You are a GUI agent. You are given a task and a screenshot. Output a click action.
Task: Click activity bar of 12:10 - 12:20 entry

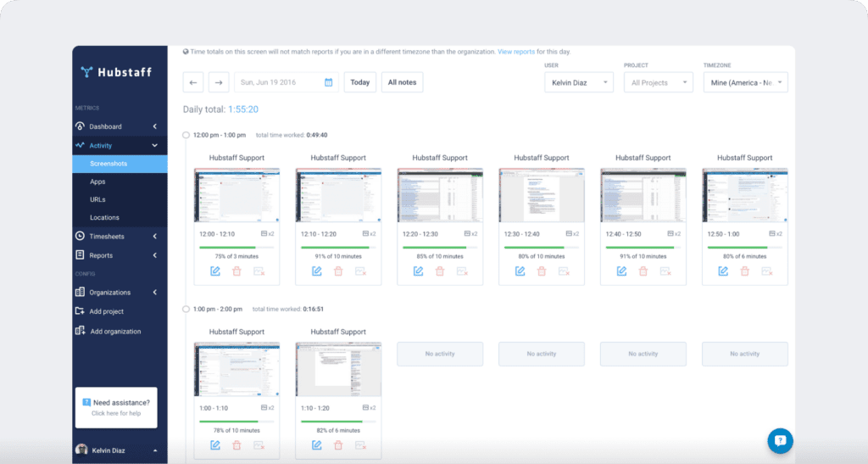point(338,248)
